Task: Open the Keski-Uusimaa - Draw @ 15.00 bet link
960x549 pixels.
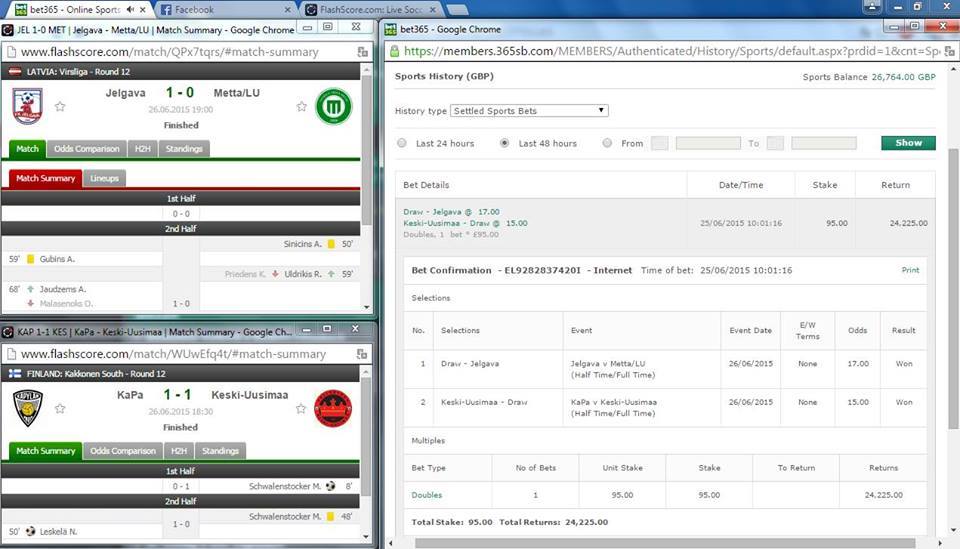Action: pos(465,223)
